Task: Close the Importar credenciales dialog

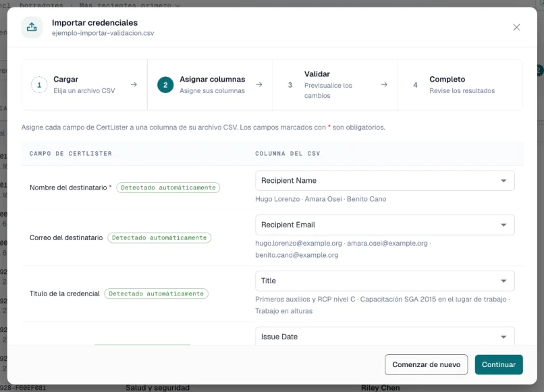Action: pos(516,27)
